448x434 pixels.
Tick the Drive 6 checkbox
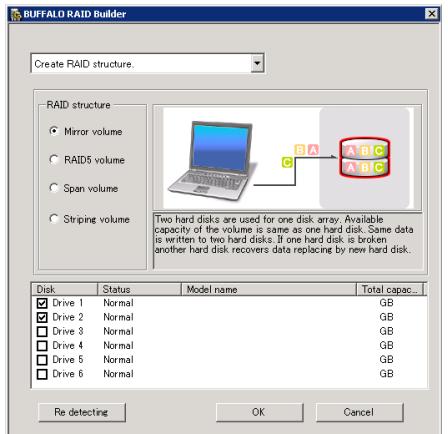click(x=42, y=374)
